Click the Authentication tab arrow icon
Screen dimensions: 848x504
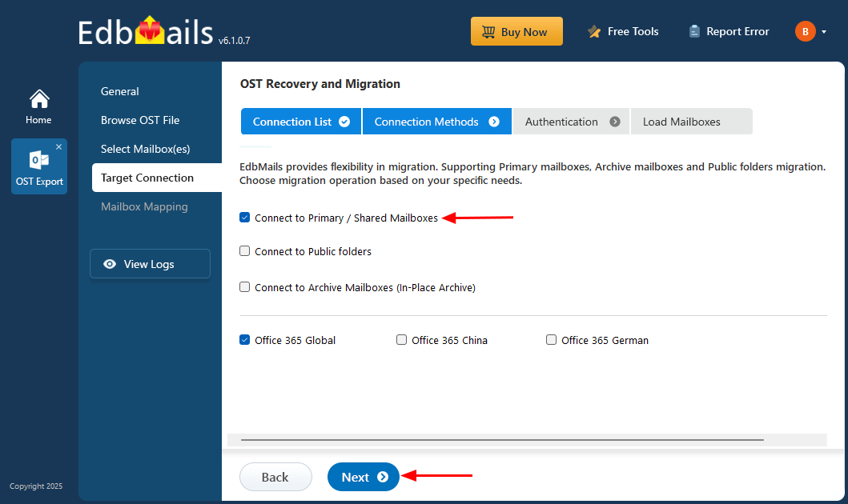click(x=615, y=122)
